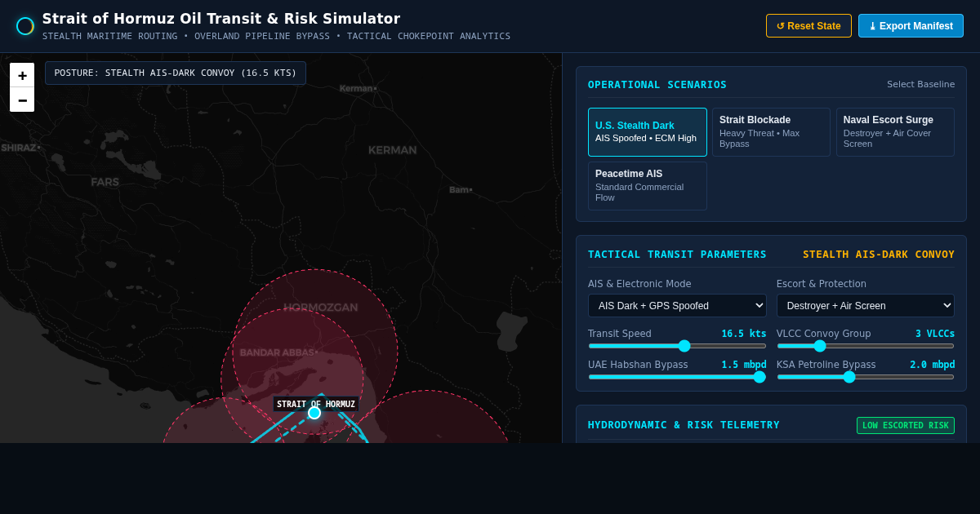The width and height of the screenshot is (980, 514).
Task: Adjust the Transit Speed slider
Action: coord(677,346)
